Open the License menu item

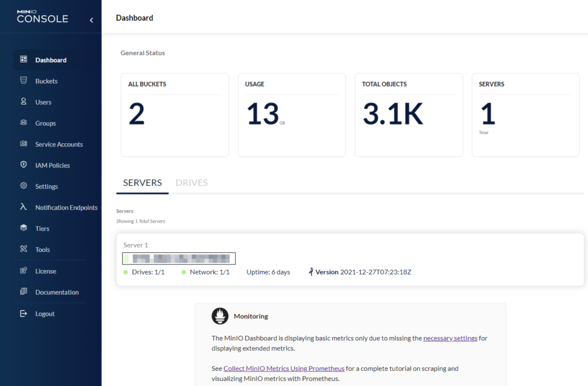pyautogui.click(x=46, y=271)
